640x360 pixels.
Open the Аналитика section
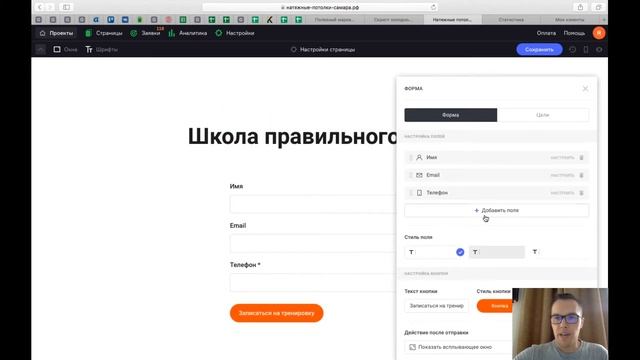[x=188, y=33]
